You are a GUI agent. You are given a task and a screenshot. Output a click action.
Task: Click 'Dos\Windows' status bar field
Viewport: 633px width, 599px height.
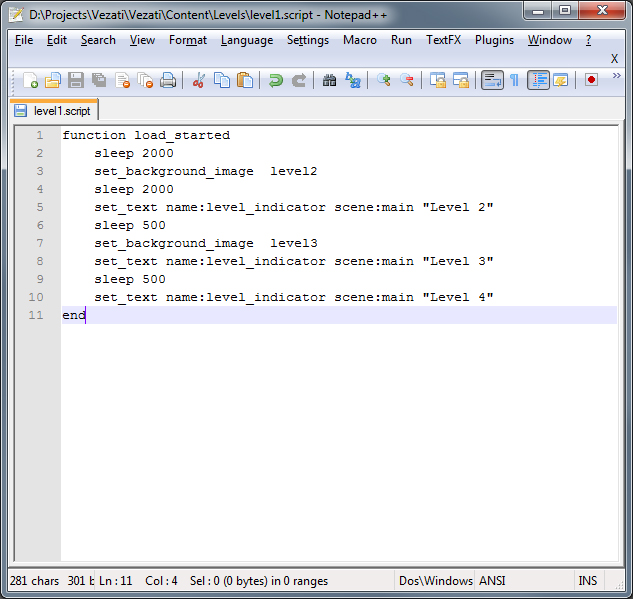(436, 581)
